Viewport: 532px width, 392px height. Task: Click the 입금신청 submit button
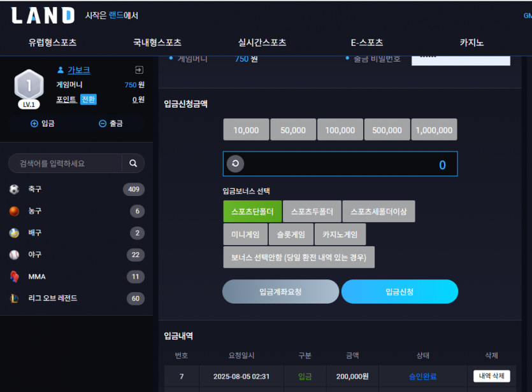coord(399,291)
